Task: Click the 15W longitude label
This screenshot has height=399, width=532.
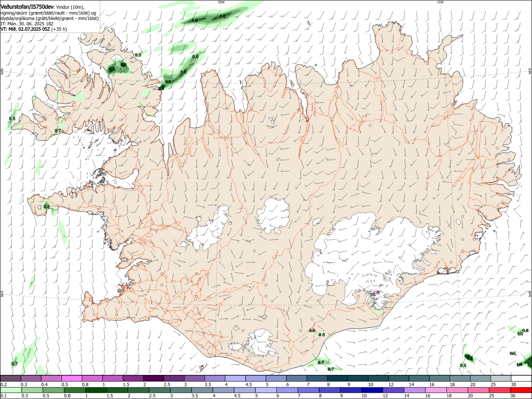Action: point(440,2)
